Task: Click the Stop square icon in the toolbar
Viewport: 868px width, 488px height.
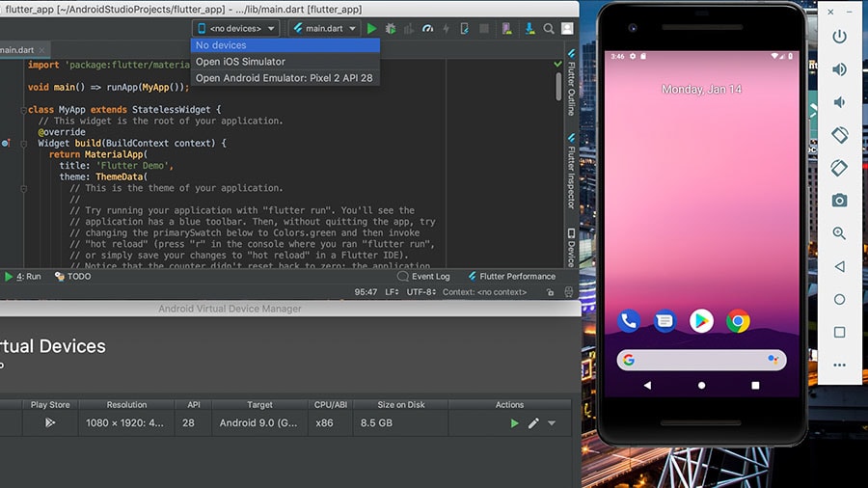Action: [x=484, y=28]
